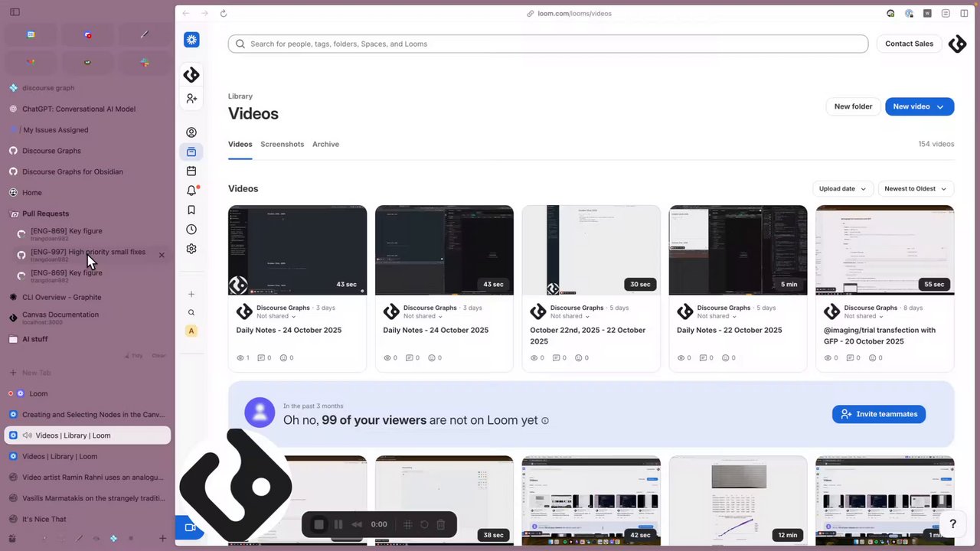This screenshot has height=551, width=980.
Task: Click the Clear button in the sidebar
Action: [158, 356]
